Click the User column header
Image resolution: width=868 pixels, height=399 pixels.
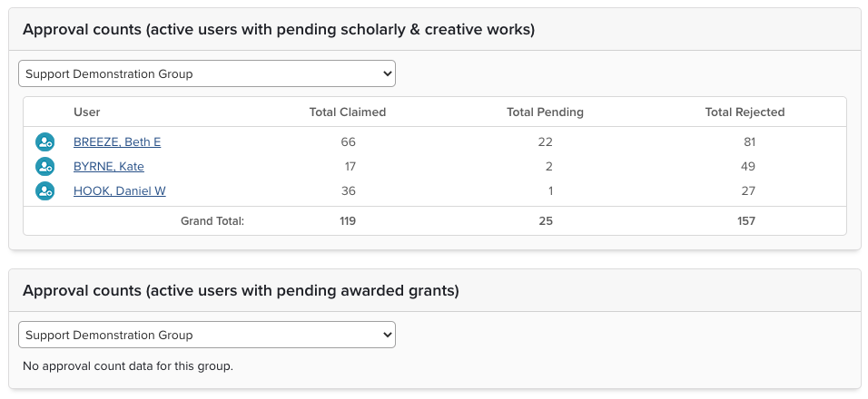(87, 112)
